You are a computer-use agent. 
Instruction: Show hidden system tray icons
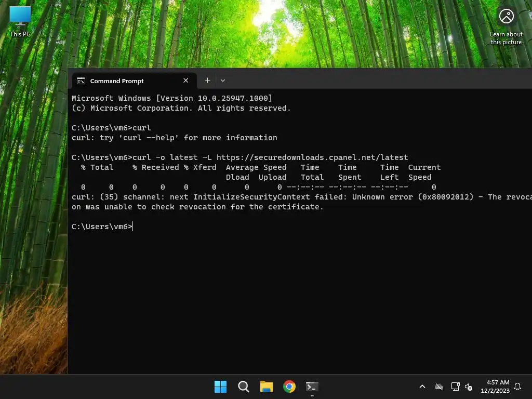(422, 387)
